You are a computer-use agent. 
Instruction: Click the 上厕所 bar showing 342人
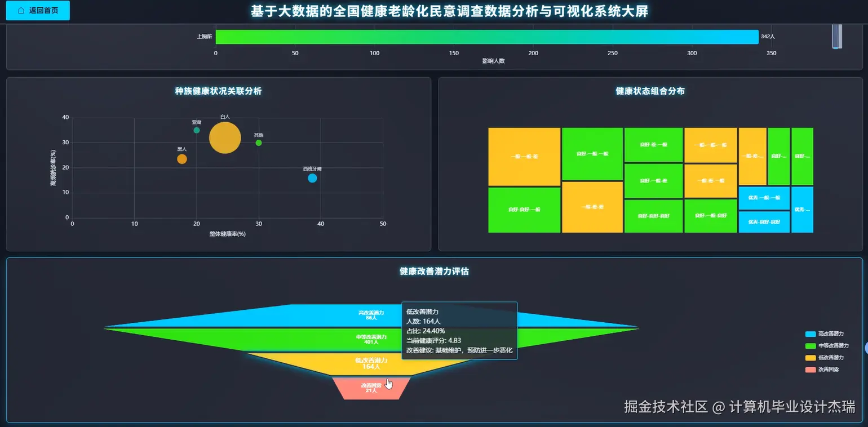pyautogui.click(x=485, y=37)
